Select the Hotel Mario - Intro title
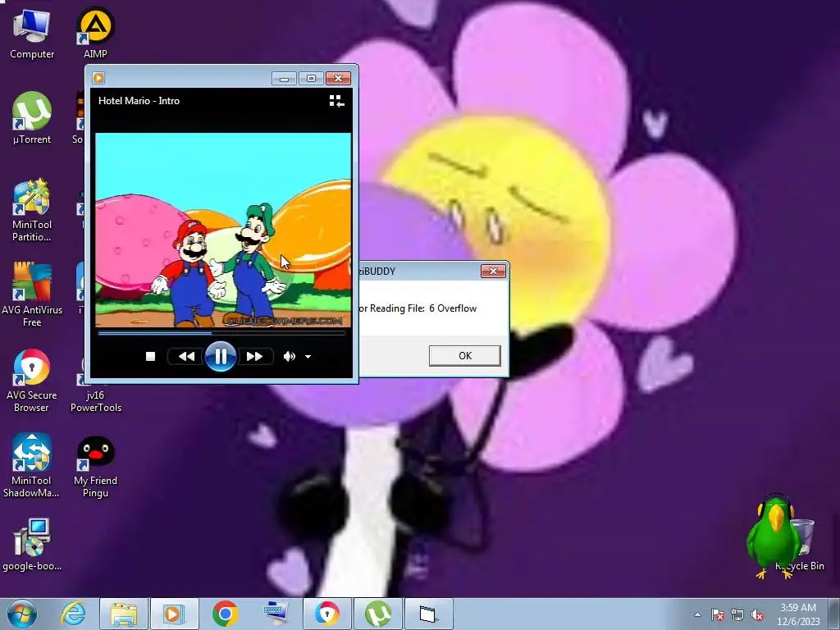840x630 pixels. [x=139, y=101]
